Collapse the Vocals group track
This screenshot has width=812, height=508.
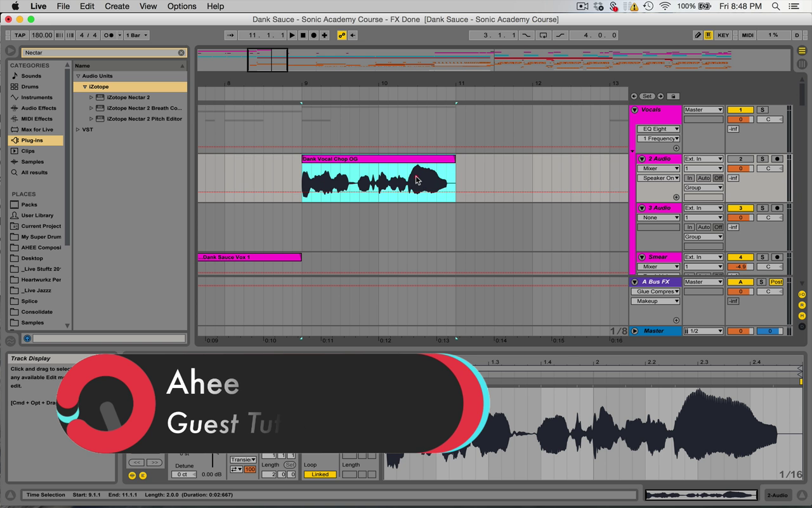click(634, 110)
